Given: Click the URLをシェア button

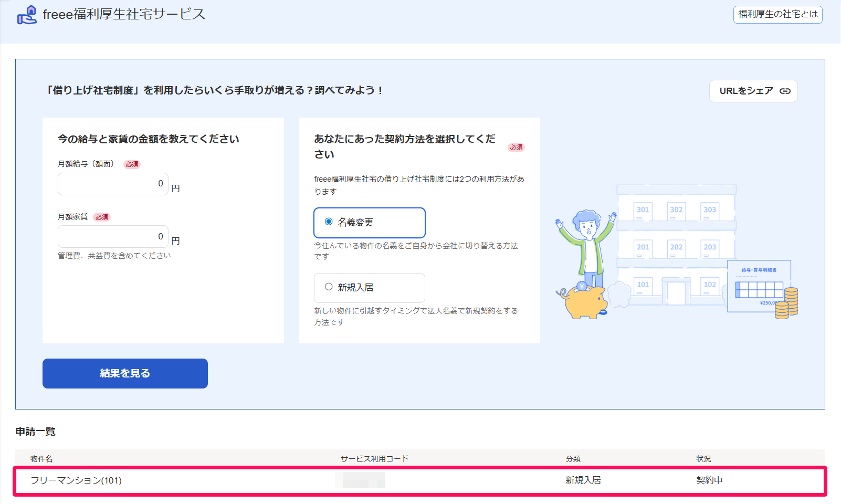Looking at the screenshot, I should point(753,91).
